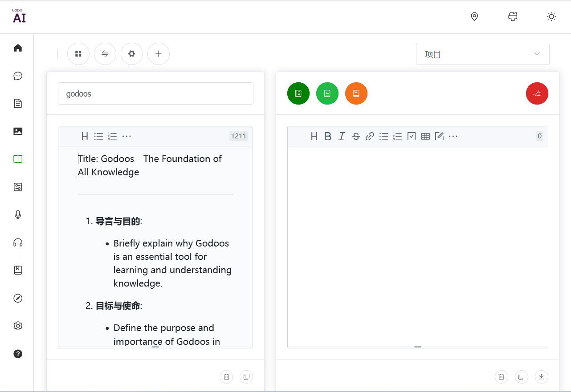This screenshot has height=392, width=571.
Task: Open more options in right editor toolbar
Action: click(x=453, y=136)
